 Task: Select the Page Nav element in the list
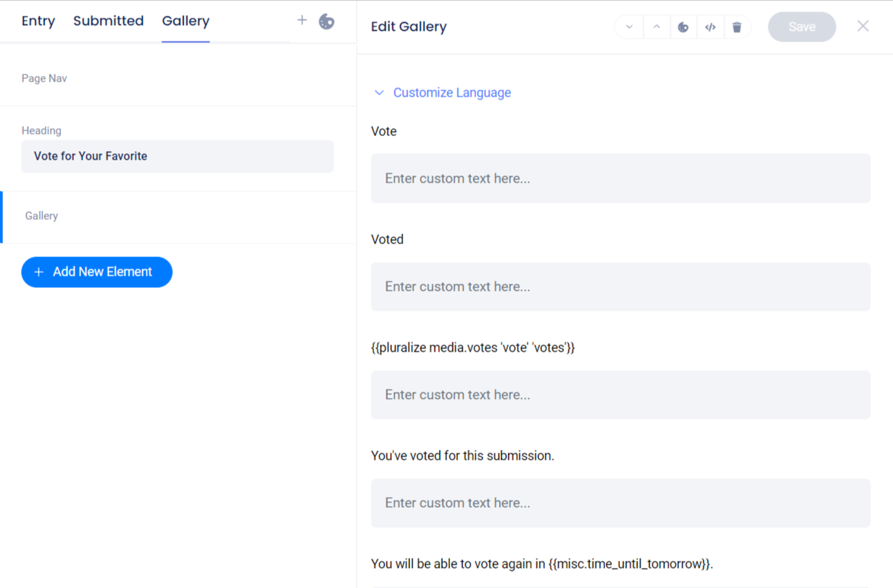click(44, 78)
